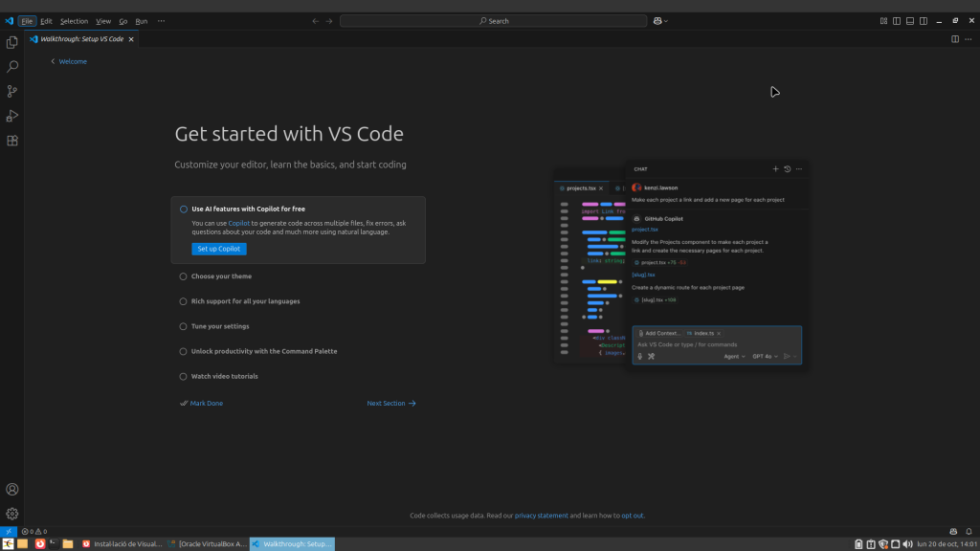Open the Search view in activity bar

[12, 67]
